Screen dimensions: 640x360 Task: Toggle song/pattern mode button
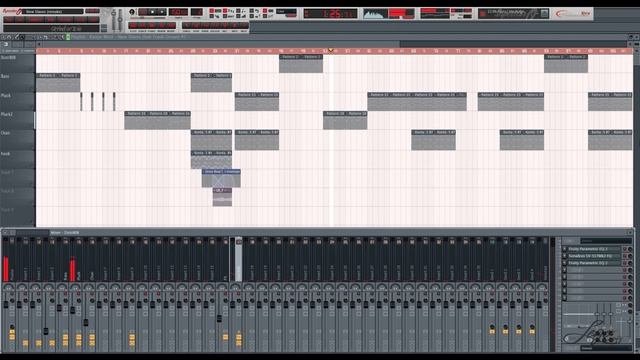[x=132, y=12]
